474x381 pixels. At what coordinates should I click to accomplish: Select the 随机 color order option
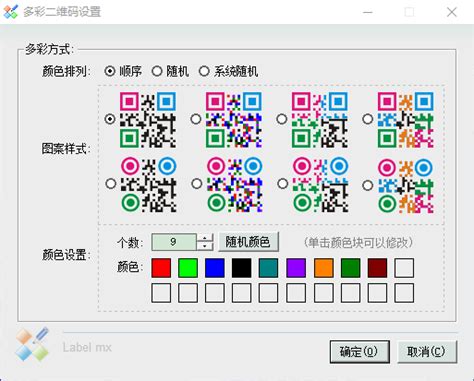coord(157,71)
